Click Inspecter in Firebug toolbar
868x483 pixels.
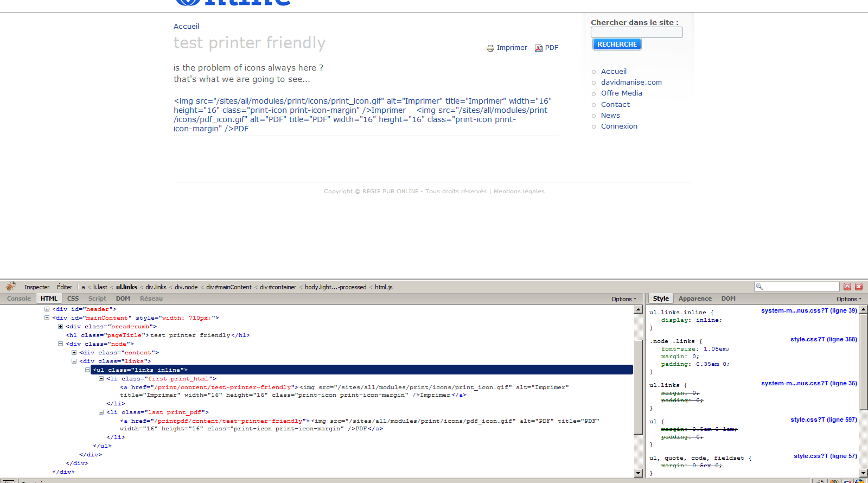pyautogui.click(x=37, y=287)
